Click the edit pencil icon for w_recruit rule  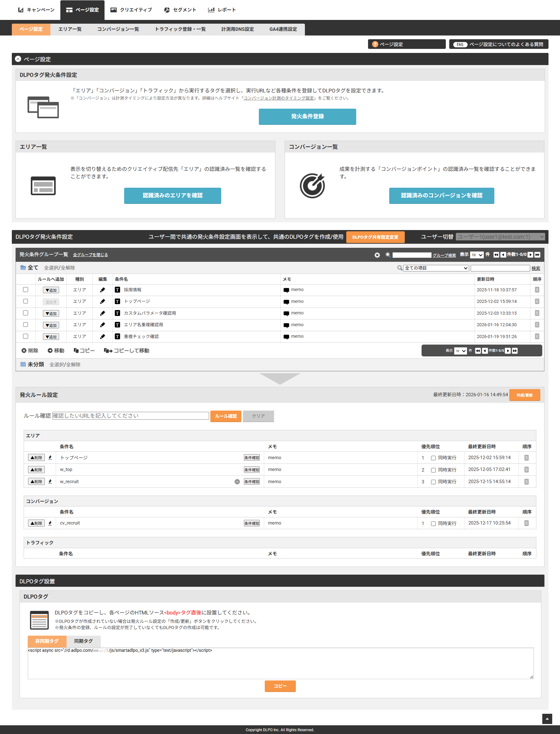(x=50, y=482)
